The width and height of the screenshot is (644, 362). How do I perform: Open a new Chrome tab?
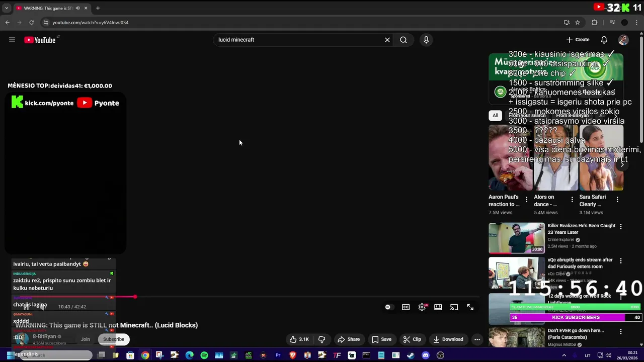(98, 8)
